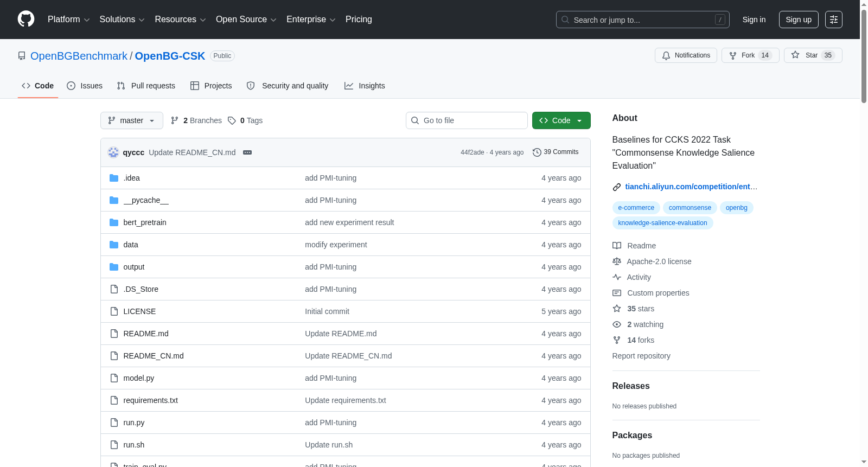Viewport: 868px width, 467px height.
Task: Focus the Go to file input
Action: (x=467, y=120)
